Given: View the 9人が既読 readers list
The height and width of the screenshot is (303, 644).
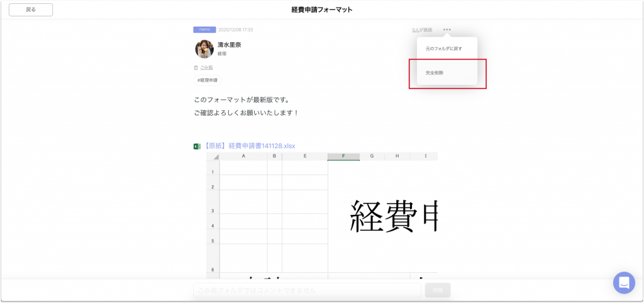Looking at the screenshot, I should (422, 30).
